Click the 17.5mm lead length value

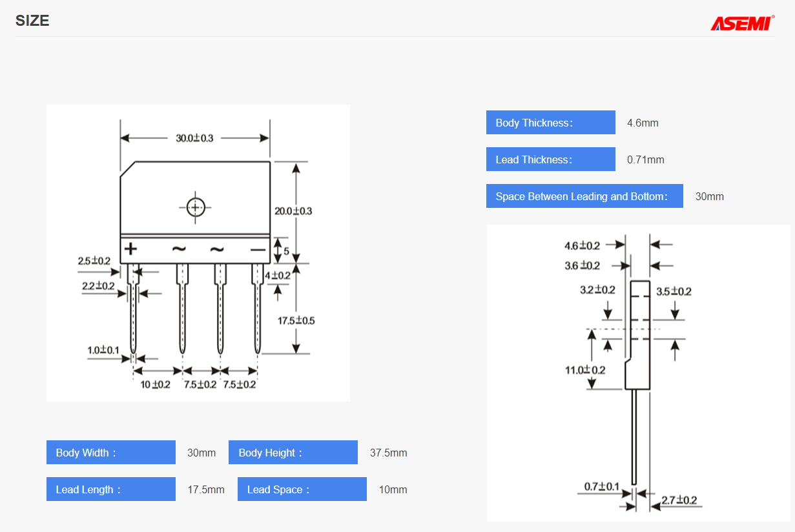click(206, 489)
